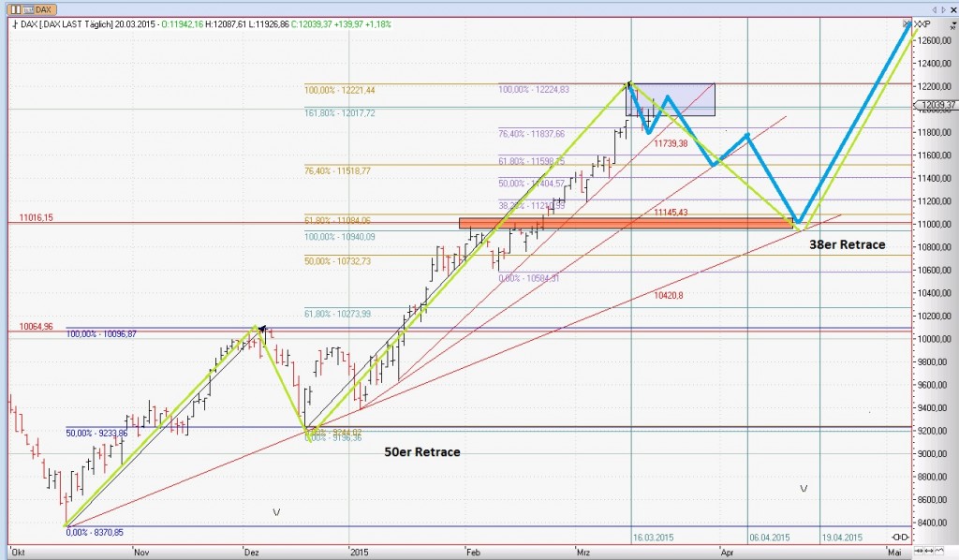Click the 16.03.2015 date marker

coord(653,538)
